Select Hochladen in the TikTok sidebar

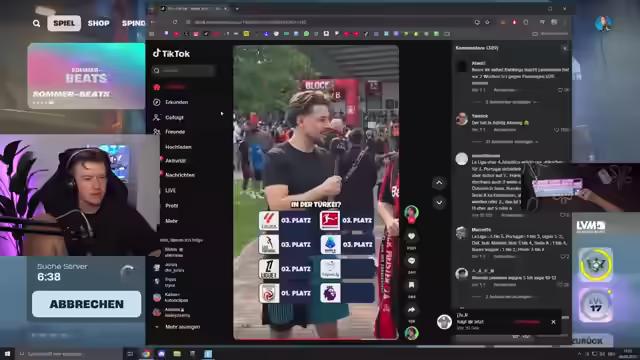pos(178,147)
